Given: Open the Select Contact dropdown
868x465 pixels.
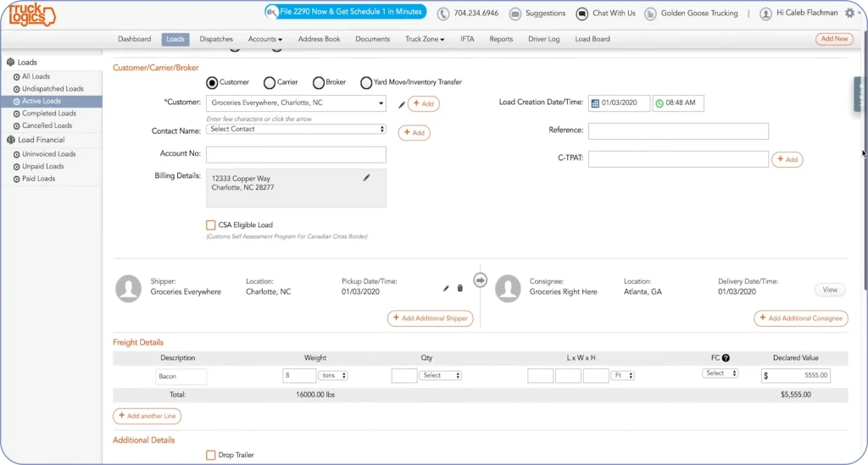Looking at the screenshot, I should [296, 129].
